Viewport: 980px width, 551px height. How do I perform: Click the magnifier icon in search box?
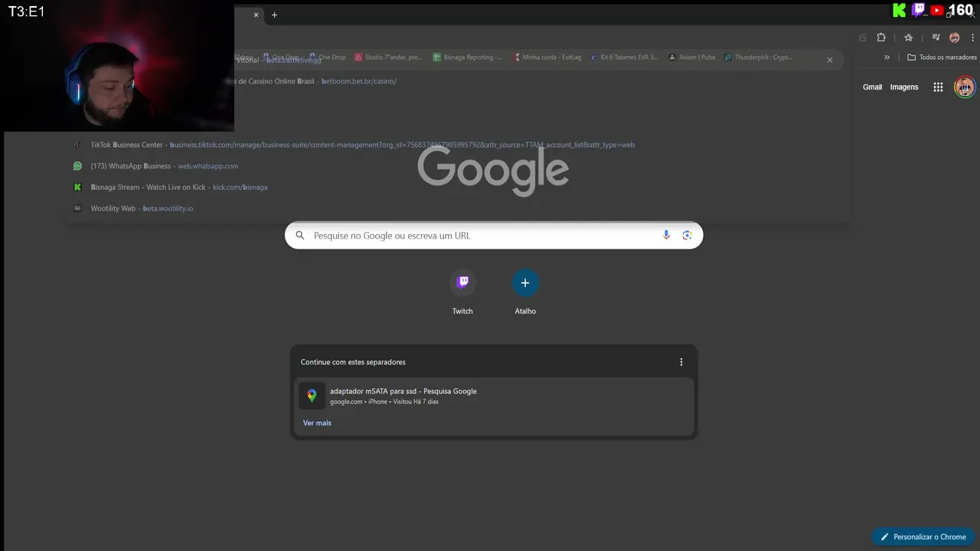[x=300, y=236]
